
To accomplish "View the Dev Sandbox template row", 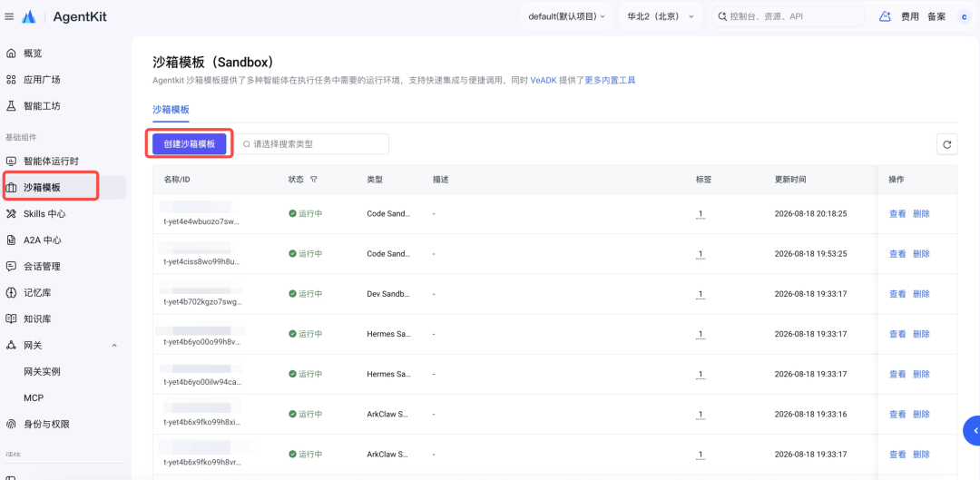I will click(897, 294).
